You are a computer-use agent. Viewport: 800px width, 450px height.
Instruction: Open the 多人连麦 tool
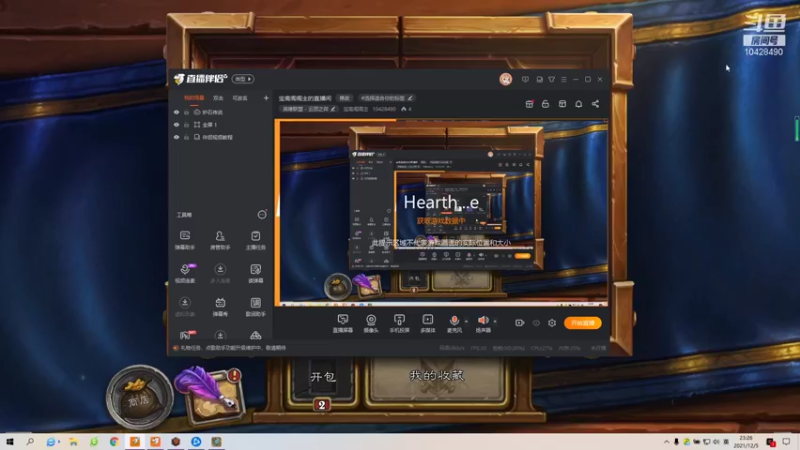pos(220,273)
